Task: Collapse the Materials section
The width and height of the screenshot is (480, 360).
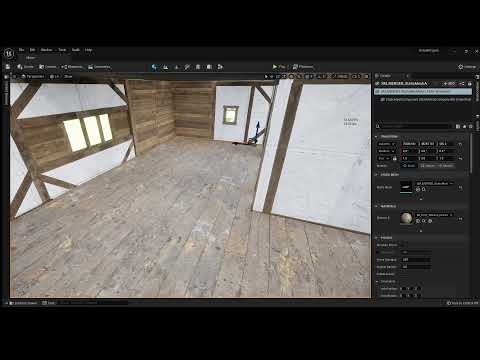Action: coord(377,206)
